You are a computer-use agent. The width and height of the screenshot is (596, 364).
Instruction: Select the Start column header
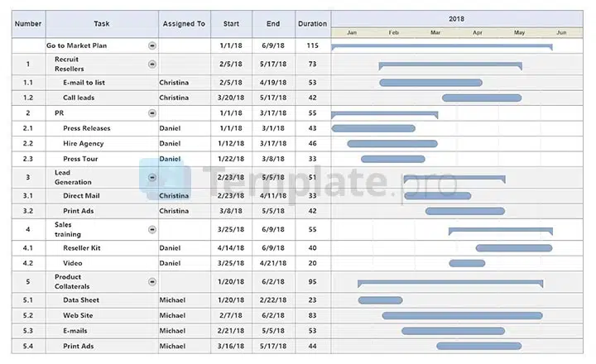(232, 24)
